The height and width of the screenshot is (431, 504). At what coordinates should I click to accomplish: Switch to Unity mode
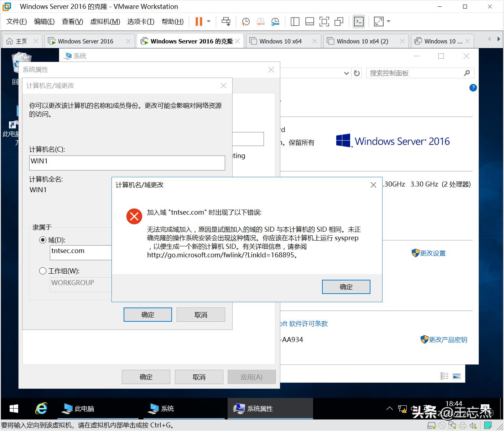click(339, 22)
